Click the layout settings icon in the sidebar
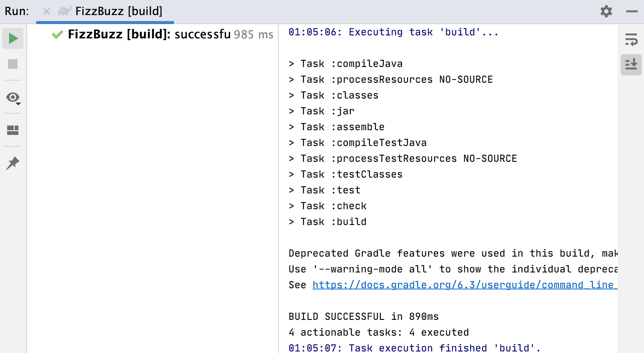Screen dimensions: 644x353 (12, 130)
